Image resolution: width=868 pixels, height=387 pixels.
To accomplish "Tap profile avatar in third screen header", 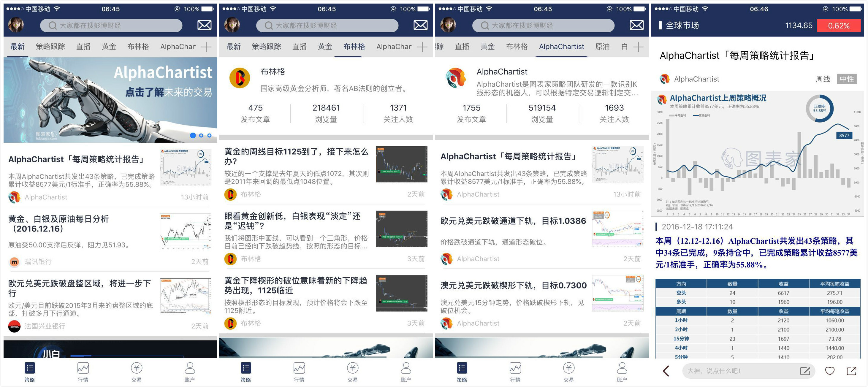I will click(x=448, y=25).
